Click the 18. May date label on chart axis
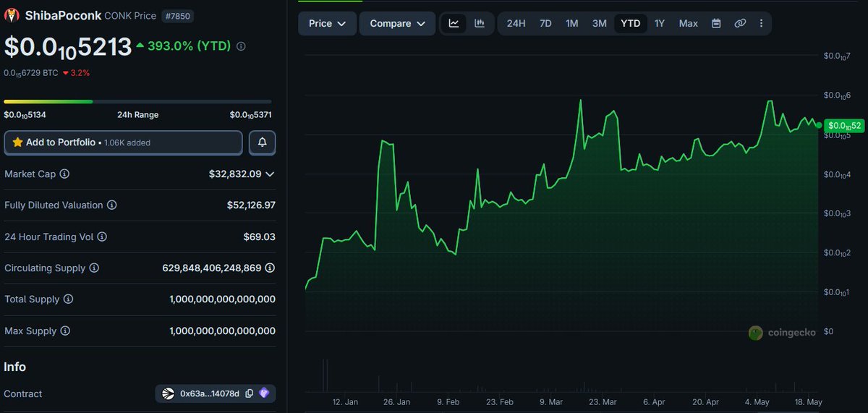 809,401
